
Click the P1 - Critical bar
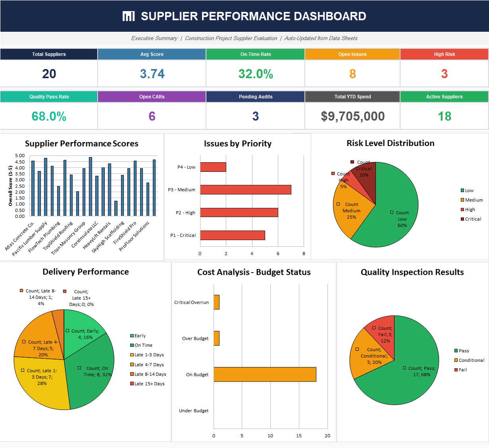coord(233,235)
